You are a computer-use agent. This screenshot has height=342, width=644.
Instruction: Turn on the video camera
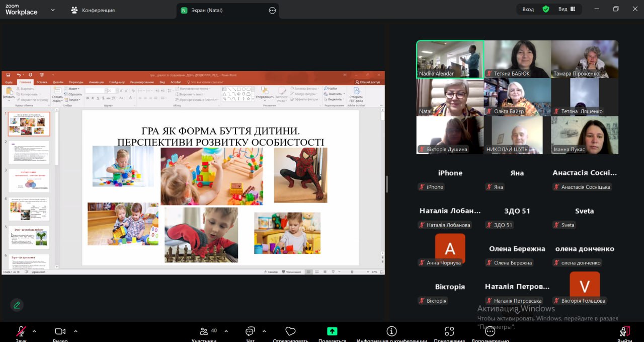coord(60,331)
